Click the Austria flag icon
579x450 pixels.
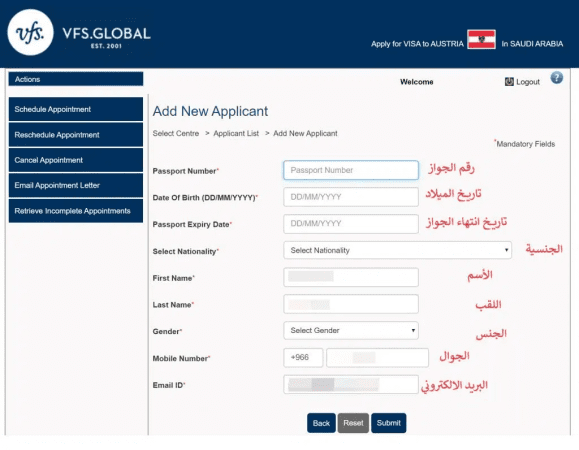(481, 39)
